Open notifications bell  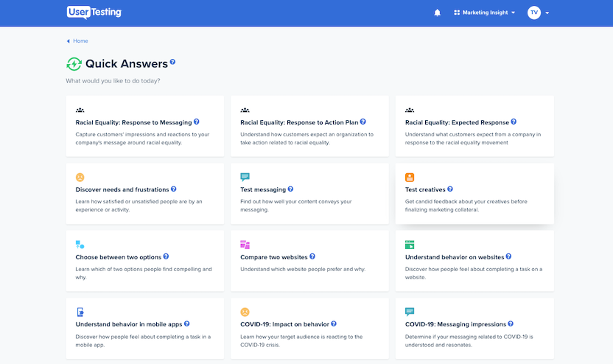(437, 13)
